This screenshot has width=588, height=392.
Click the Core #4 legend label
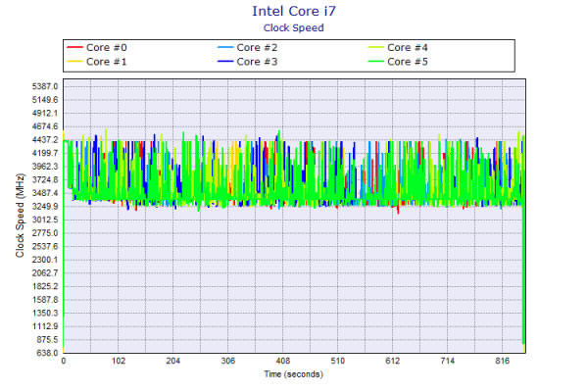(x=408, y=48)
